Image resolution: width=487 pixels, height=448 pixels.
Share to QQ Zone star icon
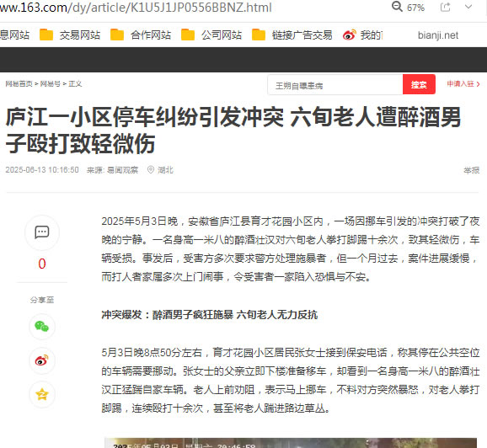pyautogui.click(x=42, y=395)
